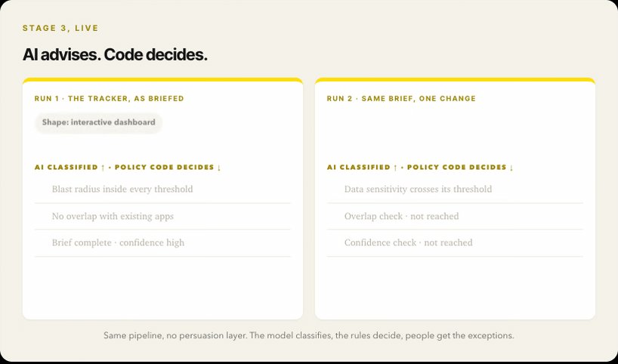Screen dimensions: 618x364
Task: Select 'Data sensitivity crosses its threshold' row
Action: click(x=455, y=190)
